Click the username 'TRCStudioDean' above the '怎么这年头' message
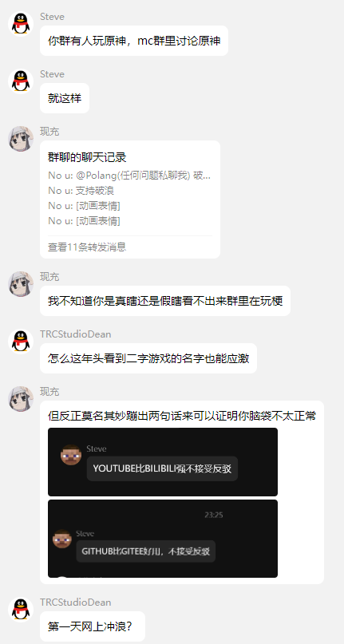This screenshot has width=344, height=644. [76, 334]
